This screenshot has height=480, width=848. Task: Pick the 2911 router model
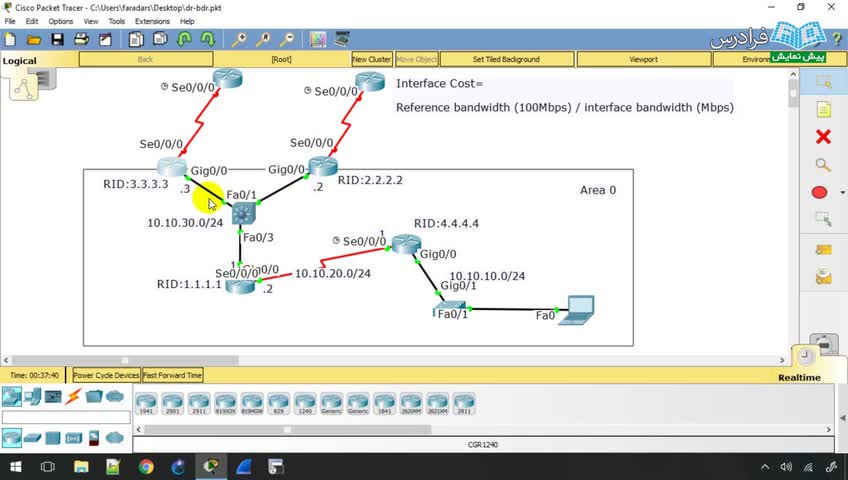(199, 404)
